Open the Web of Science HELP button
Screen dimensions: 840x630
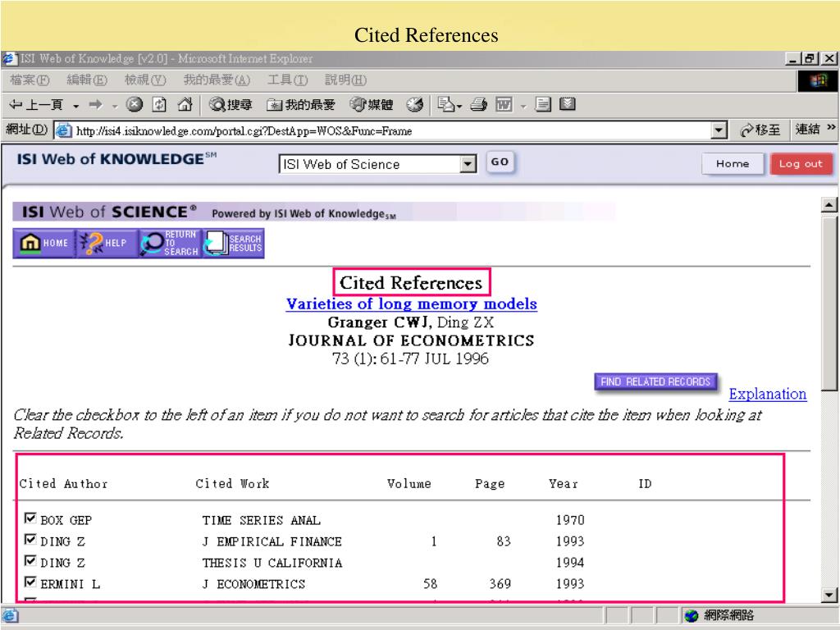pyautogui.click(x=107, y=243)
